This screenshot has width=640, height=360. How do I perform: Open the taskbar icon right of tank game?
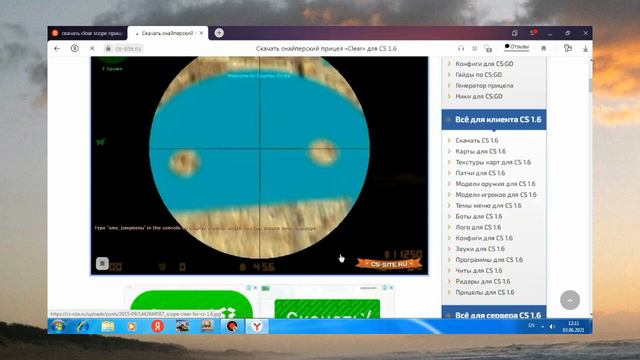207,327
